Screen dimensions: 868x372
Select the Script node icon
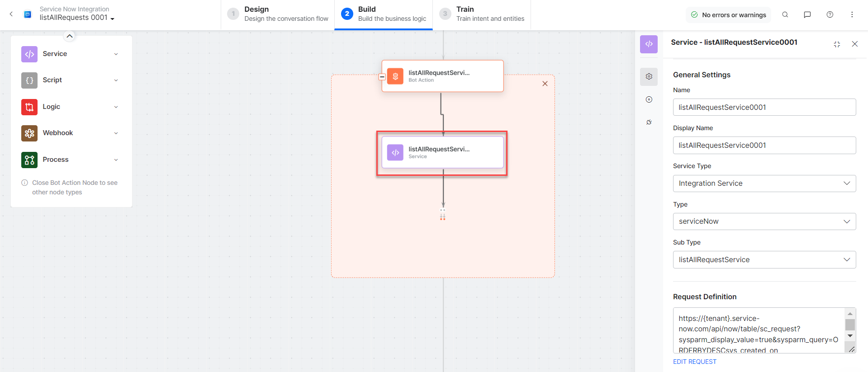click(29, 80)
